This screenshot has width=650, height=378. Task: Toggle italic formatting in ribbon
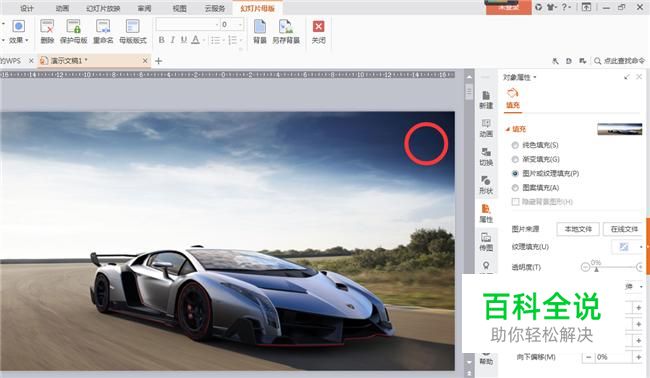[172, 40]
